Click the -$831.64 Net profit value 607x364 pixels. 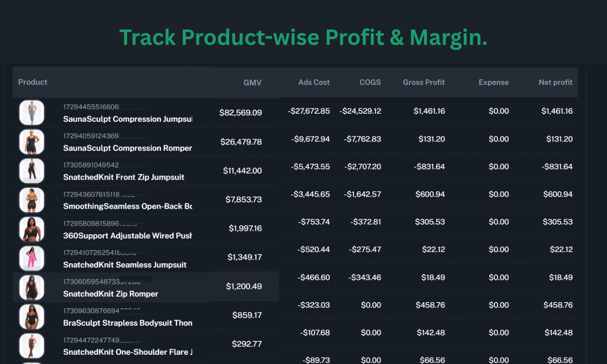(557, 167)
